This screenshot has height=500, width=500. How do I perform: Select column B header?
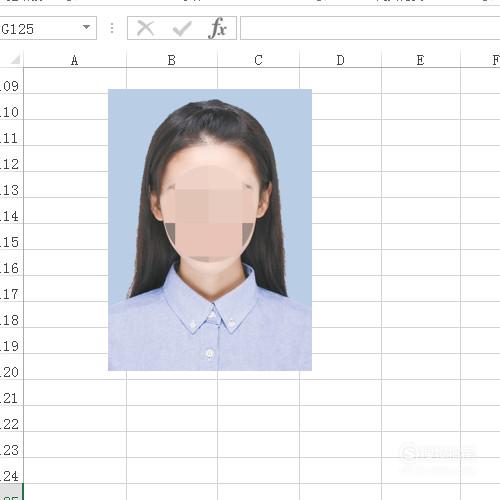(172, 60)
